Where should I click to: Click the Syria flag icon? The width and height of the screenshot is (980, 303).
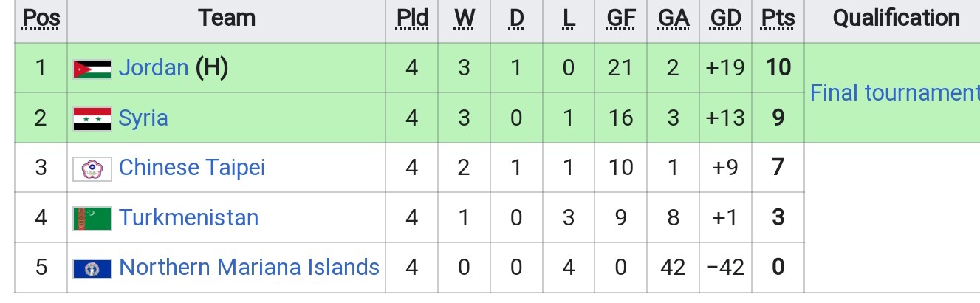coord(92,119)
